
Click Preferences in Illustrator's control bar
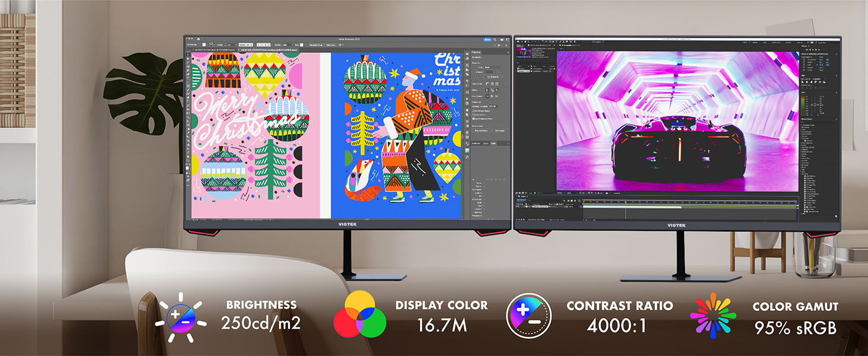pyautogui.click(x=331, y=44)
